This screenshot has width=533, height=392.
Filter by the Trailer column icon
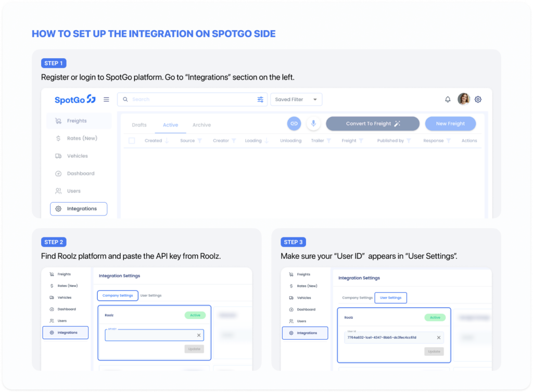click(x=329, y=141)
